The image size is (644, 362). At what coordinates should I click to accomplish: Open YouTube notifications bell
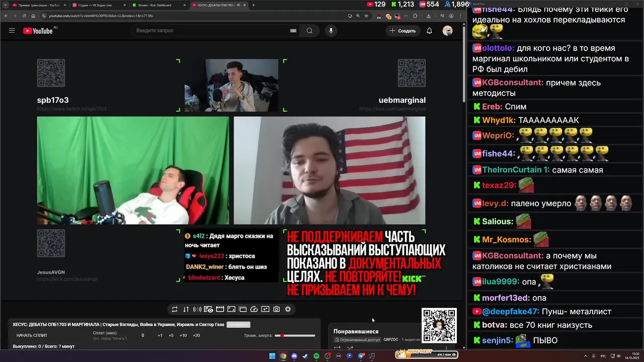tap(429, 31)
